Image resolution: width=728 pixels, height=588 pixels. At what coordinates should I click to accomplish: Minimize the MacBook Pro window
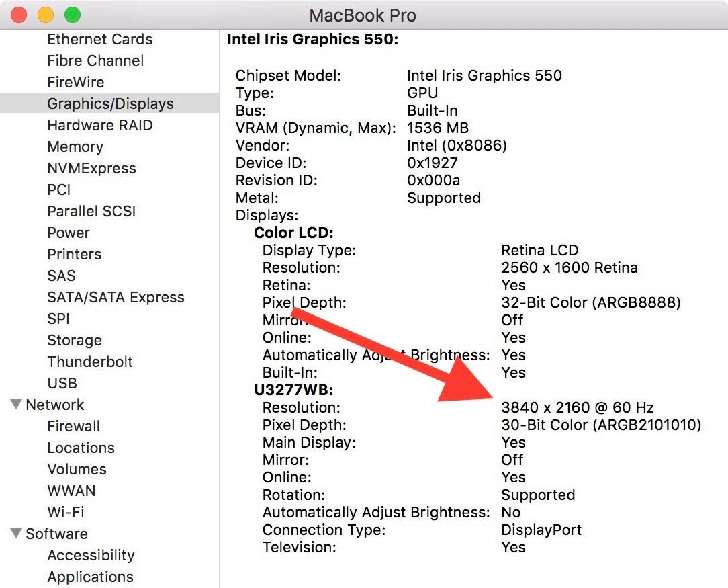pyautogui.click(x=46, y=15)
